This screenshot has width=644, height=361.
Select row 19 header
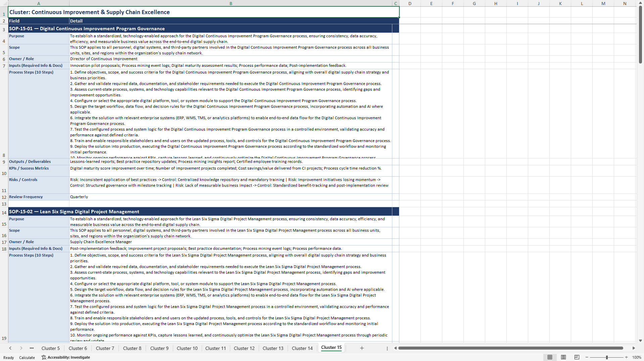4,297
